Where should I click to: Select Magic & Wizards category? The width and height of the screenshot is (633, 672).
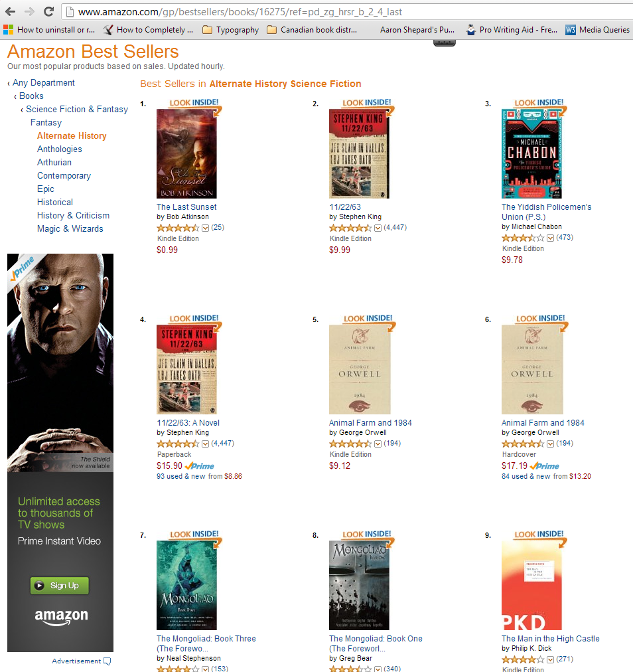pos(70,229)
